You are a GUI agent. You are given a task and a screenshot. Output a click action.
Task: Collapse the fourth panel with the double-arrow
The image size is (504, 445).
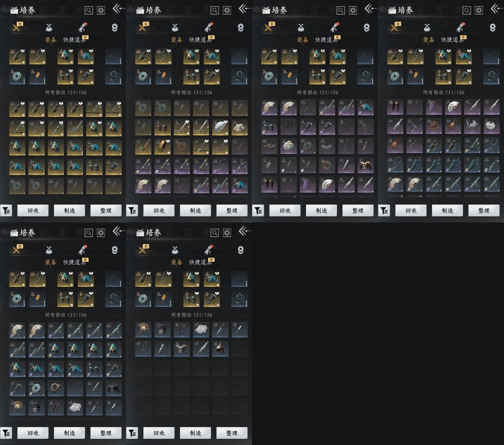pyautogui.click(x=495, y=9)
